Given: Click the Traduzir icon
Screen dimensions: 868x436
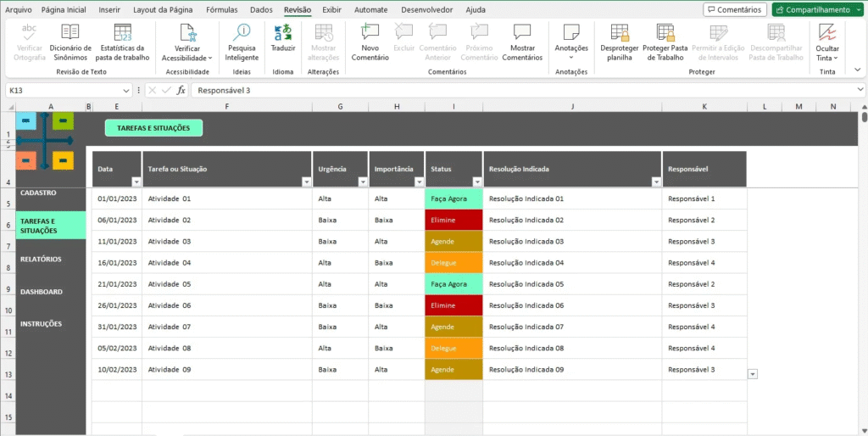Looking at the screenshot, I should coord(283,33).
